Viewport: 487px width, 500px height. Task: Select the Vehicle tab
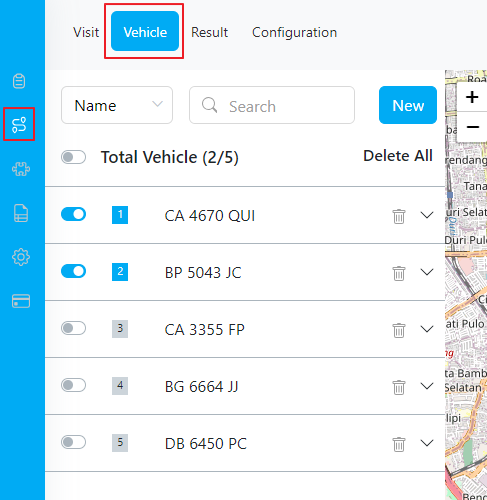click(145, 31)
